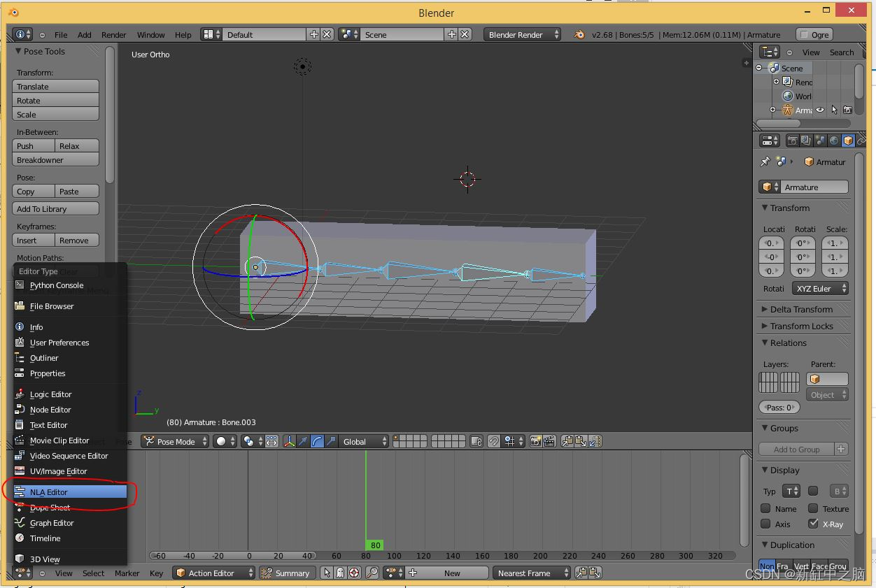This screenshot has width=876, height=588.
Task: Open the Action Editor mode dropdown
Action: (x=214, y=573)
